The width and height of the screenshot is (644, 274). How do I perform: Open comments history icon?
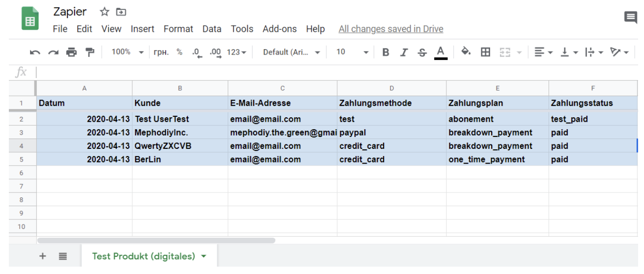(630, 18)
